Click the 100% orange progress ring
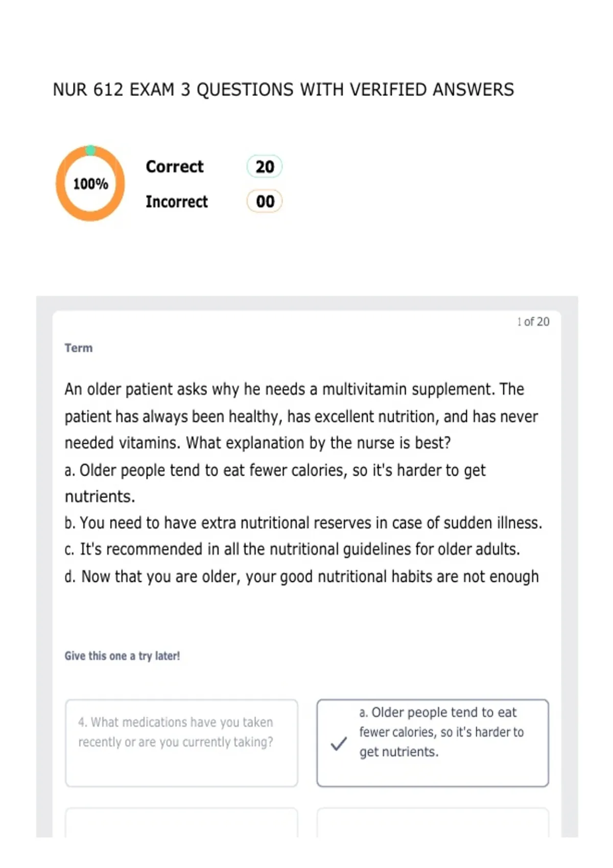 coord(90,183)
